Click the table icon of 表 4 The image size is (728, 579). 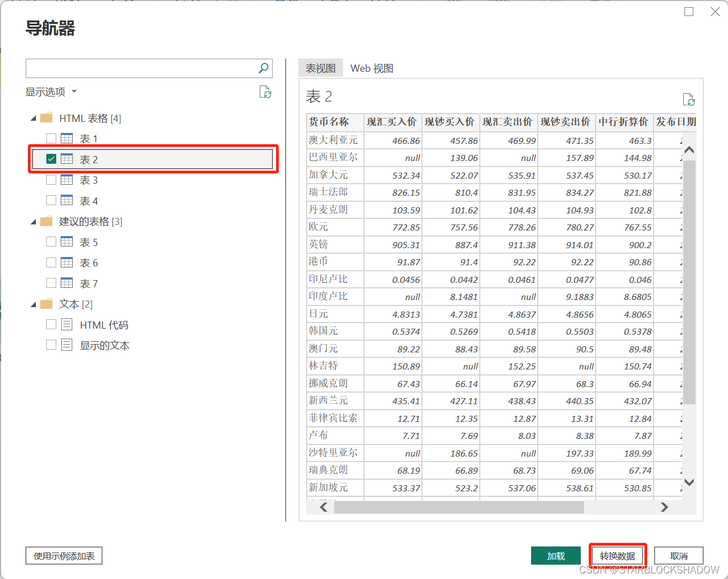[x=67, y=200]
